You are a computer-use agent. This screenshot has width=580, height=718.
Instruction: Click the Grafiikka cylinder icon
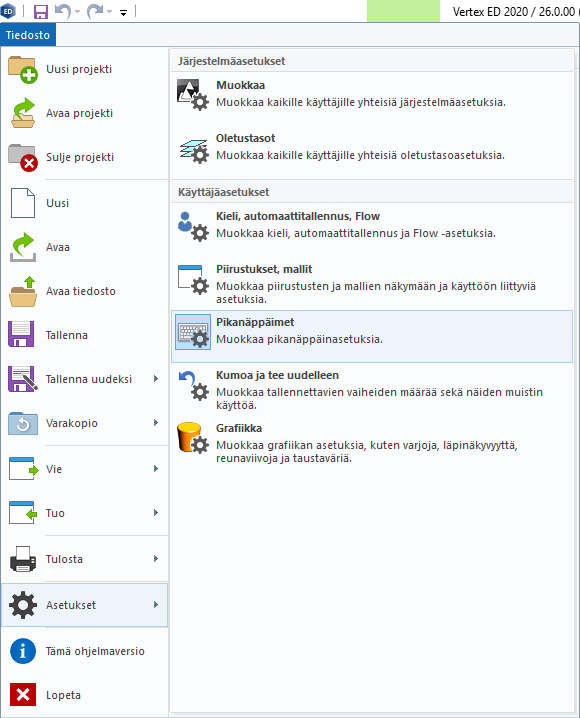[193, 438]
